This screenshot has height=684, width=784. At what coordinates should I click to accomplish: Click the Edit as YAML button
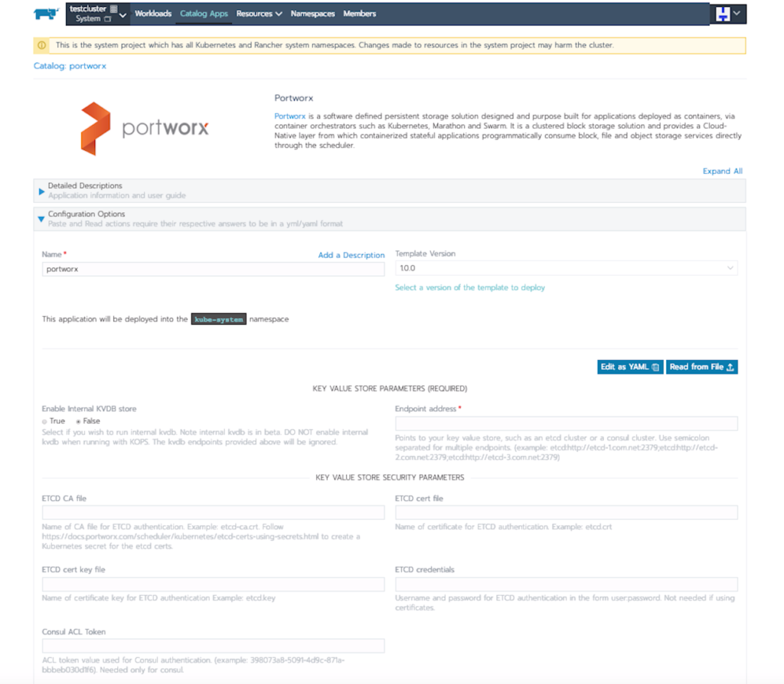tap(630, 367)
